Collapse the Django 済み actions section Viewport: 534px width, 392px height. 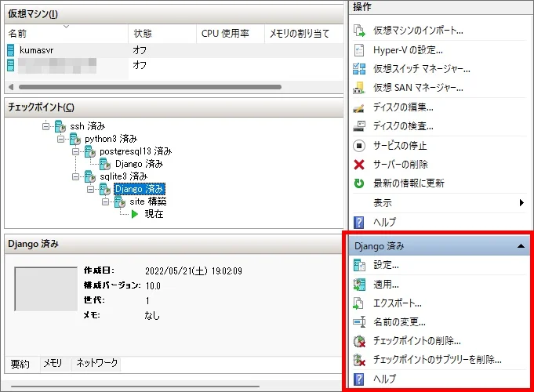click(x=521, y=246)
